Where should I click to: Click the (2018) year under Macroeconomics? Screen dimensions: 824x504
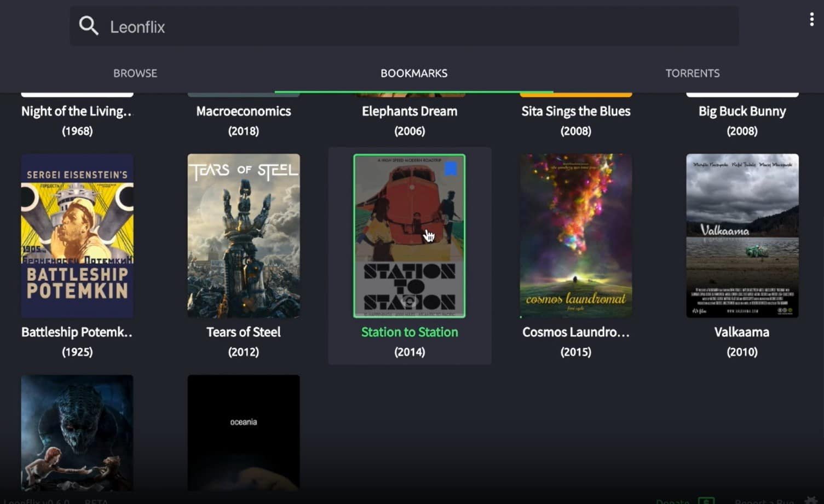click(x=244, y=131)
